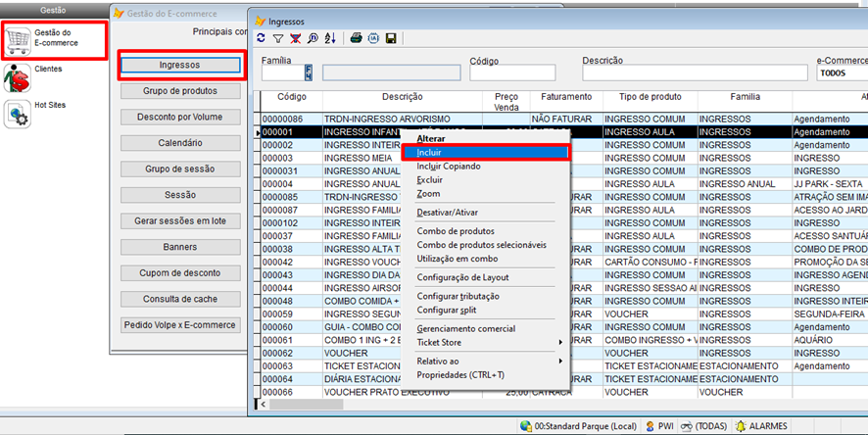Click the search magnifier icon

click(x=311, y=38)
